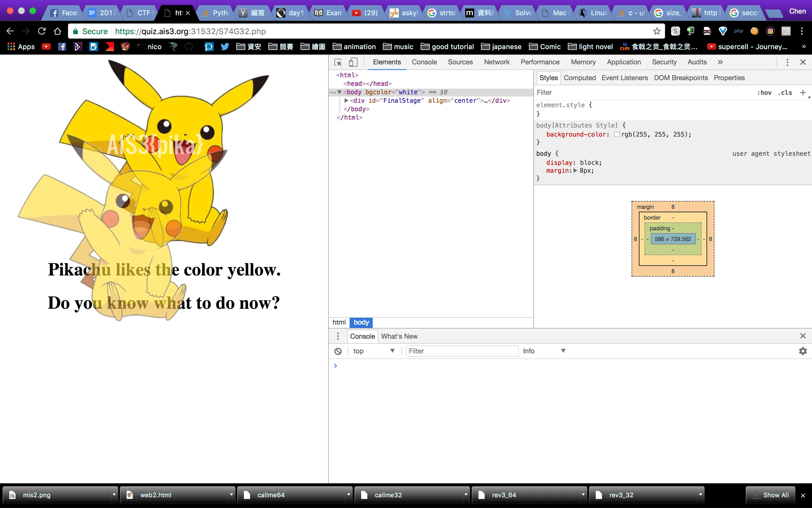812x508 pixels.
Task: Open the What's New drawer tab
Action: (x=399, y=336)
